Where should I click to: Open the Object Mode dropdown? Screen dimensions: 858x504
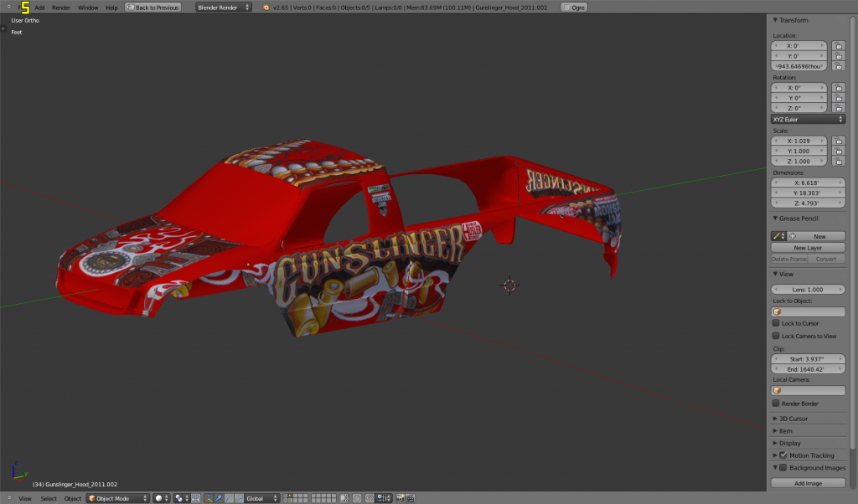point(117,498)
